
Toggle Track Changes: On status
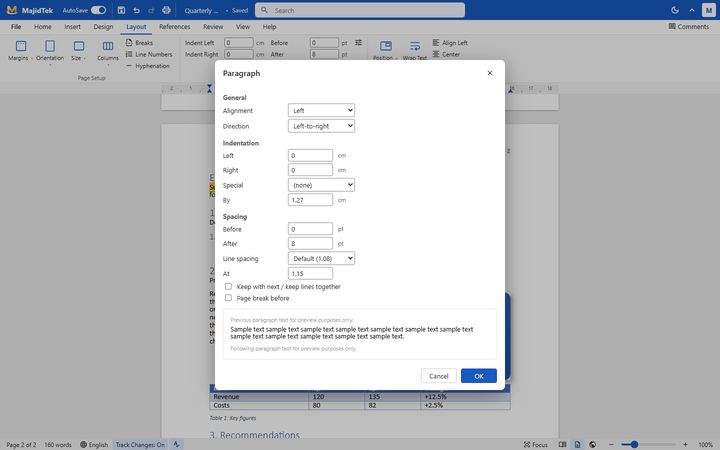[140, 444]
